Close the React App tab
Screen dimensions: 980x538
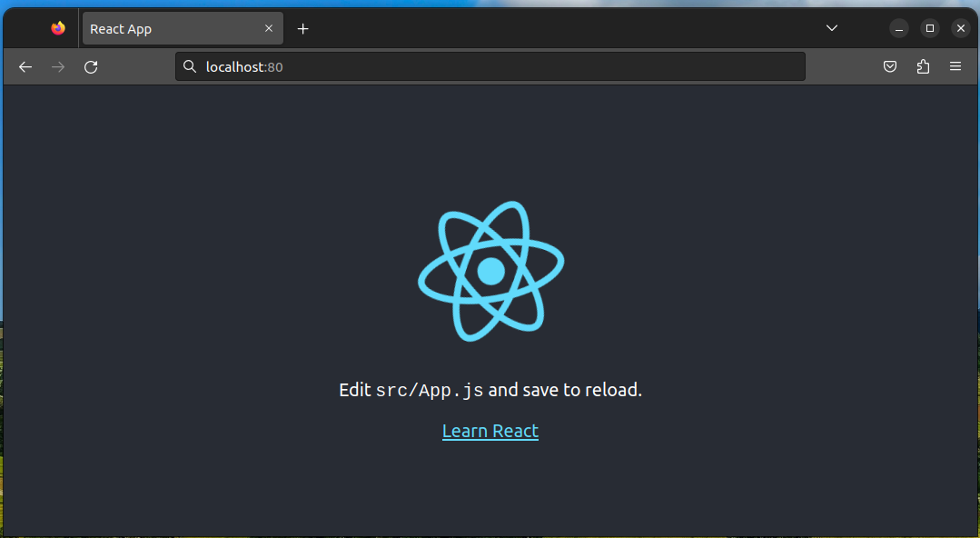coord(269,28)
